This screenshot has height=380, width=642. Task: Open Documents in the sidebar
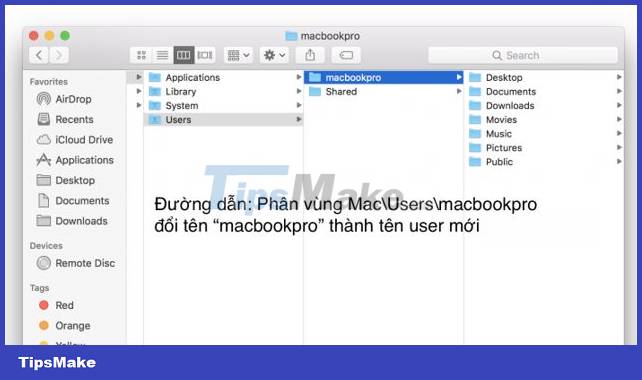click(73, 201)
